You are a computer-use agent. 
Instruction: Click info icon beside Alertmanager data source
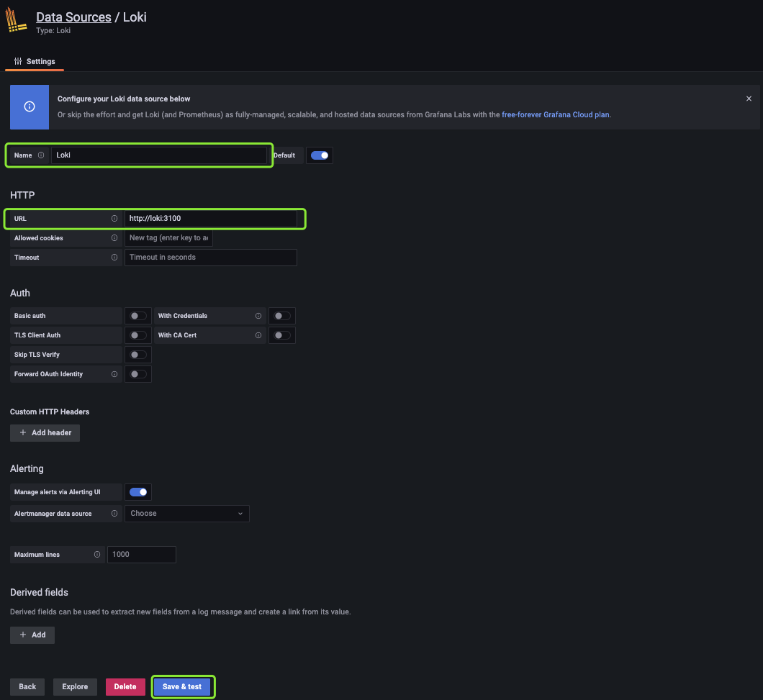tap(114, 513)
